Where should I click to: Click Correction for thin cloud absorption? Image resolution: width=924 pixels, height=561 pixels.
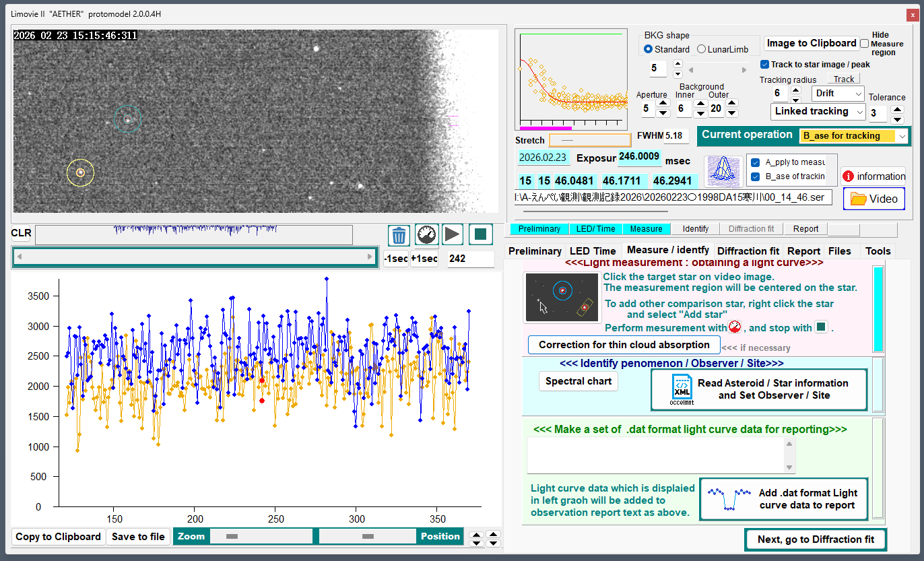click(x=624, y=345)
